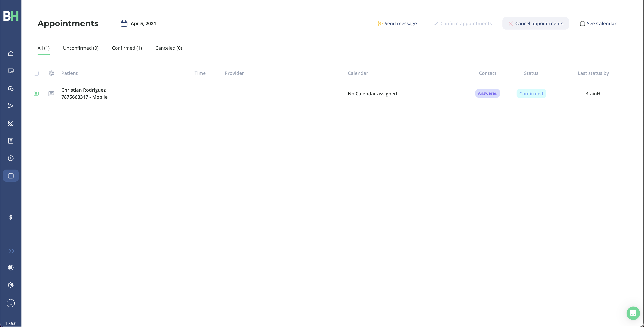Open the contacts notebook sidebar icon
Image resolution: width=644 pixels, height=327 pixels.
click(x=11, y=141)
